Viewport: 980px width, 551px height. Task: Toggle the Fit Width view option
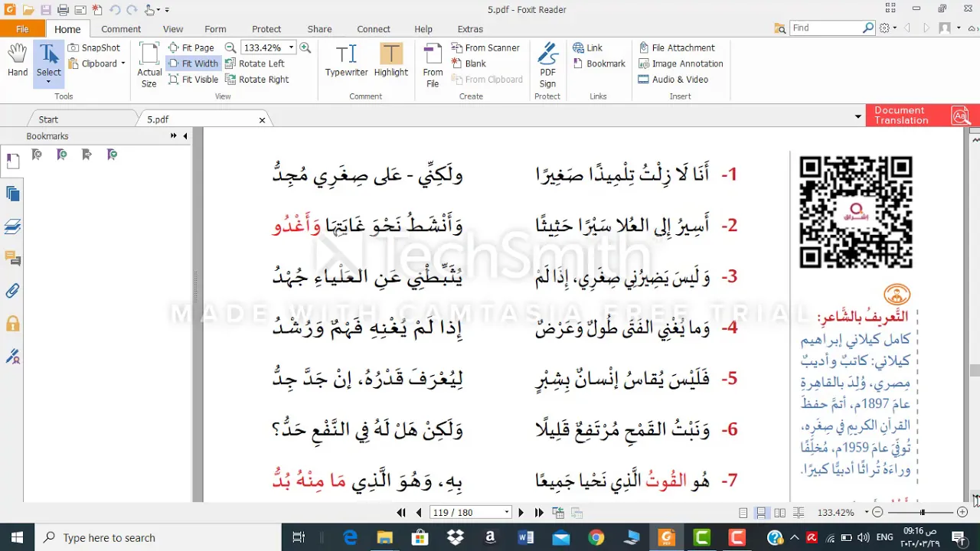[193, 64]
